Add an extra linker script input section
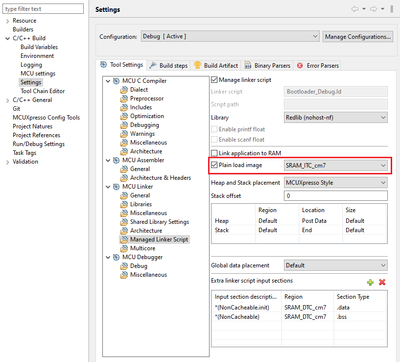The image size is (400, 362). 370,282
